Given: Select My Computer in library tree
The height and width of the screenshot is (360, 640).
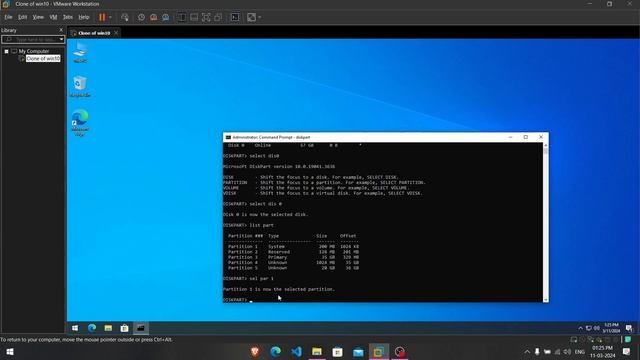Looking at the screenshot, I should point(33,51).
